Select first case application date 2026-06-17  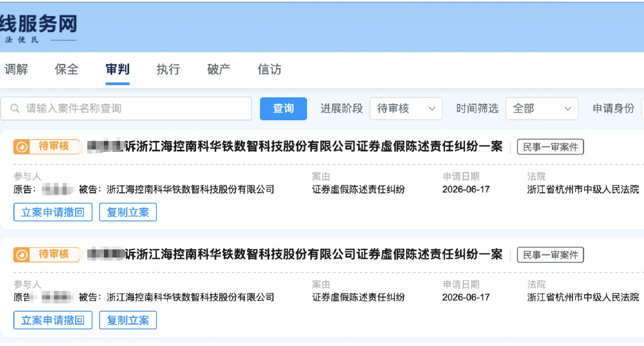[466, 189]
